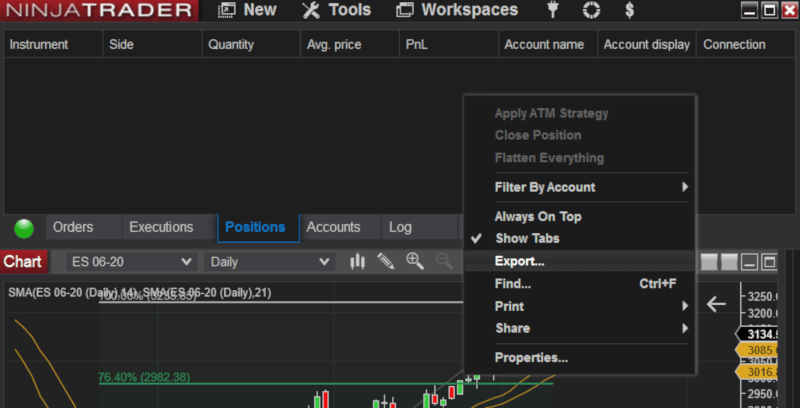This screenshot has width=800, height=408.
Task: Open the ES 06-20 instrument dropdown
Action: coord(131,261)
